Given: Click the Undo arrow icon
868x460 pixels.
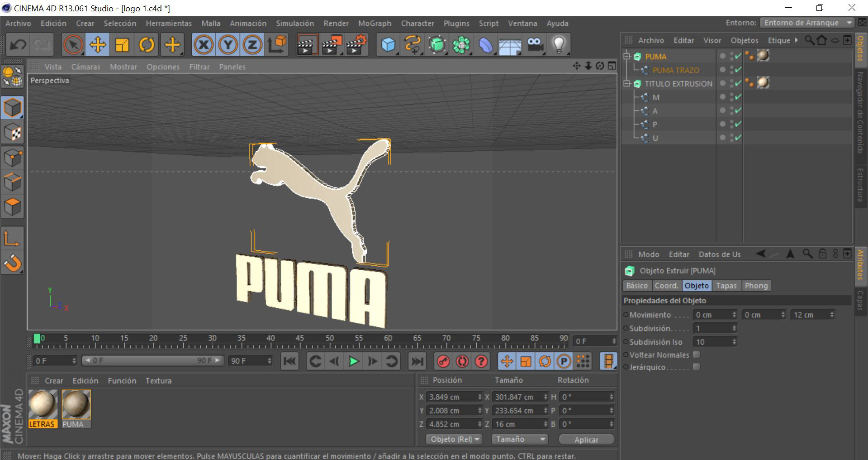Looking at the screenshot, I should coord(18,45).
